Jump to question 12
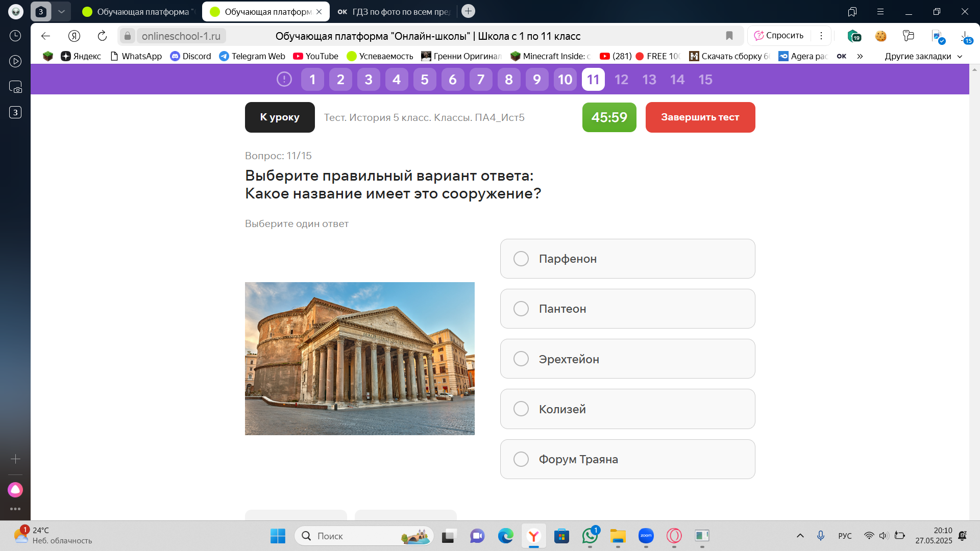Viewport: 980px width, 551px height. pyautogui.click(x=621, y=80)
